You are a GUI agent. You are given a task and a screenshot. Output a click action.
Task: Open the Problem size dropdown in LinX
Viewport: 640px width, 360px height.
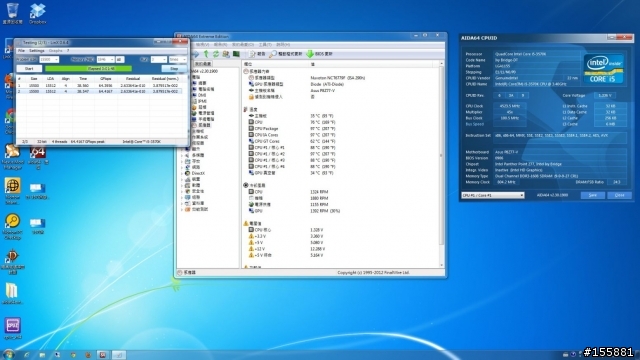click(x=49, y=60)
